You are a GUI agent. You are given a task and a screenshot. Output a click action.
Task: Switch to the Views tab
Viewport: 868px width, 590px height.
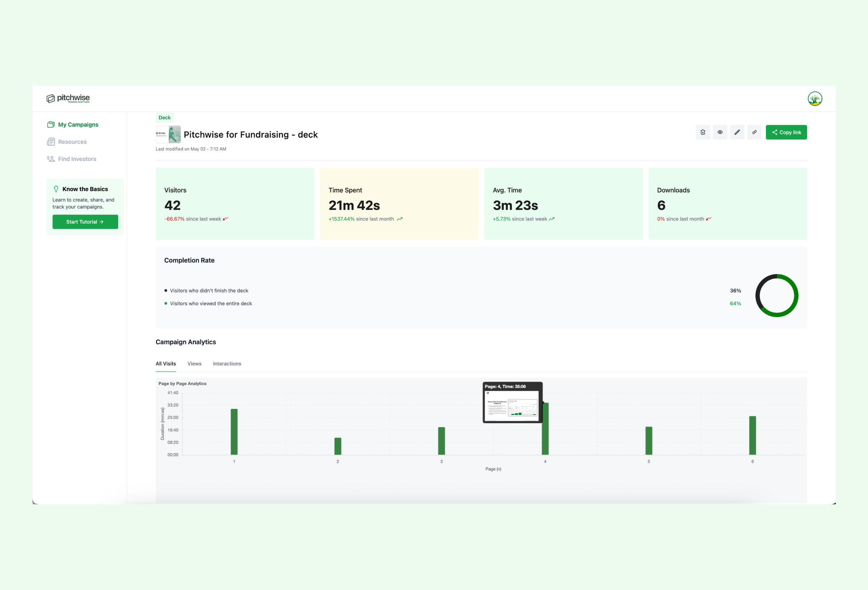(194, 364)
